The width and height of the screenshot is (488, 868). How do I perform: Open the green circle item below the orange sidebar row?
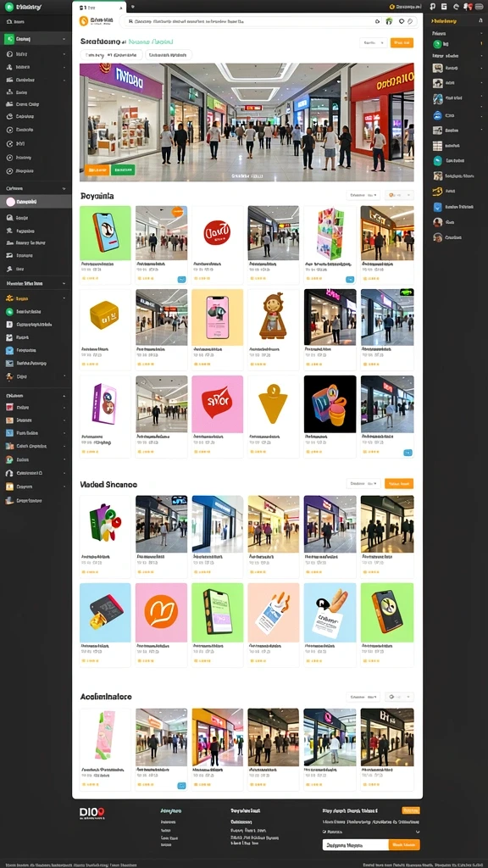[x=9, y=312]
